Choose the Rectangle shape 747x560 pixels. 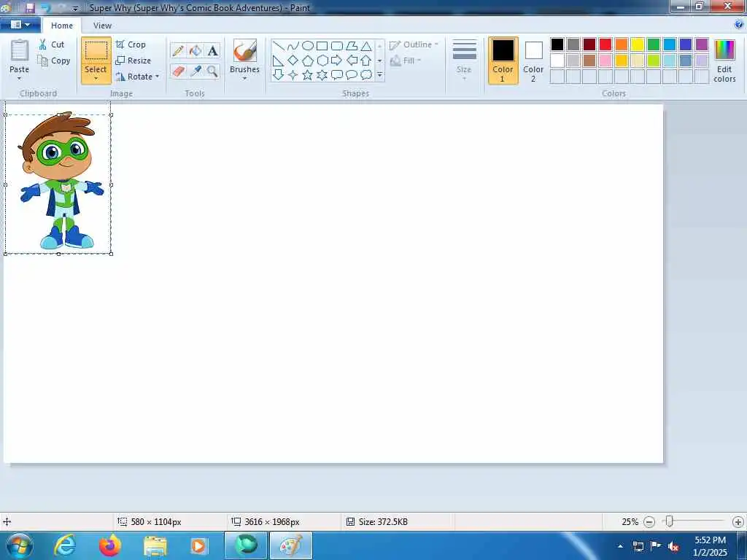point(322,46)
